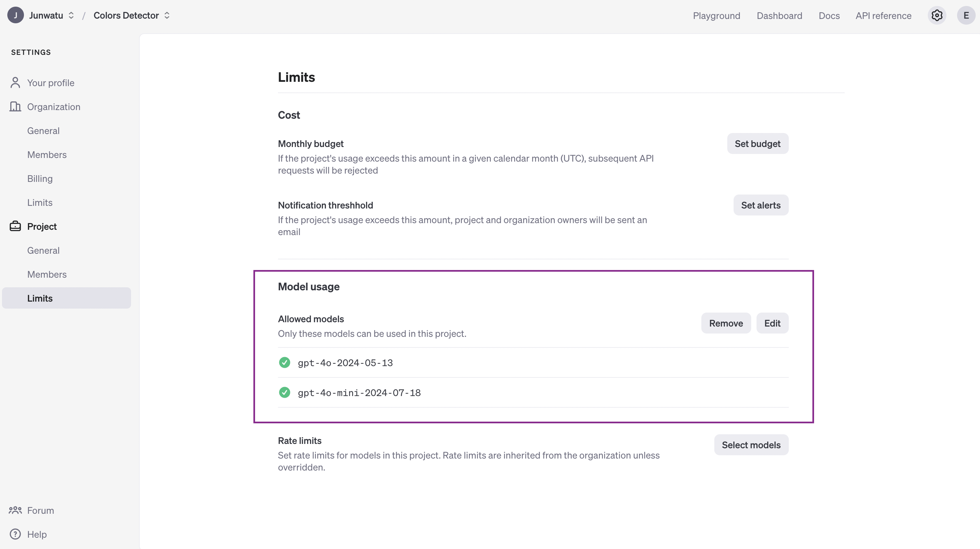Image resolution: width=980 pixels, height=549 pixels.
Task: Click green checkmark beside gpt-4o-mini-2024-07-18
Action: coord(284,392)
